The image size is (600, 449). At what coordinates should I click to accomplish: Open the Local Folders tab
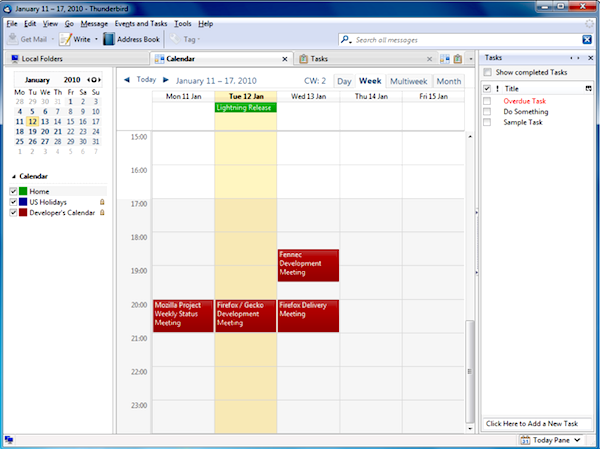[77, 59]
